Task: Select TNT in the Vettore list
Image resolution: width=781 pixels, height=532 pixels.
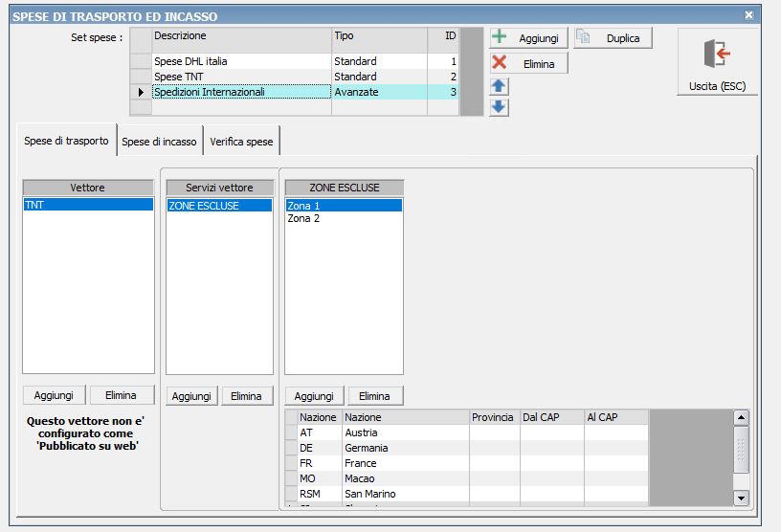Action: click(88, 205)
